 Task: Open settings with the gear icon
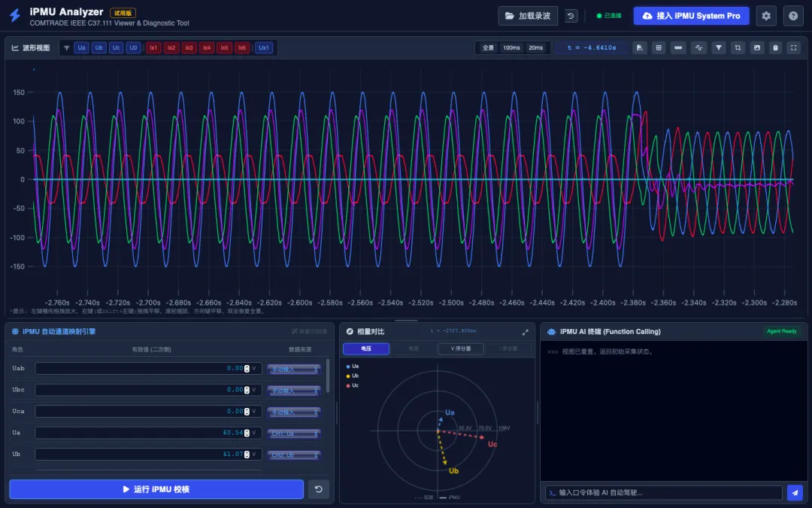pos(766,16)
